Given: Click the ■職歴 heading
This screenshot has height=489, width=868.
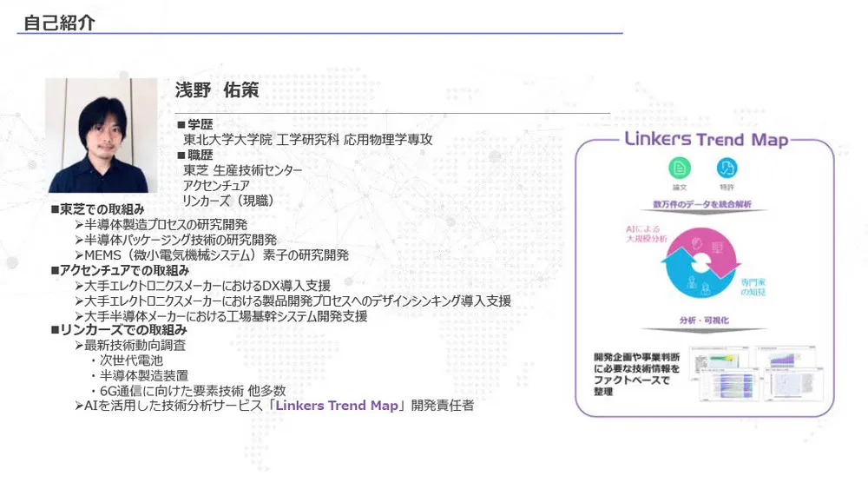Looking at the screenshot, I should pyautogui.click(x=194, y=155).
